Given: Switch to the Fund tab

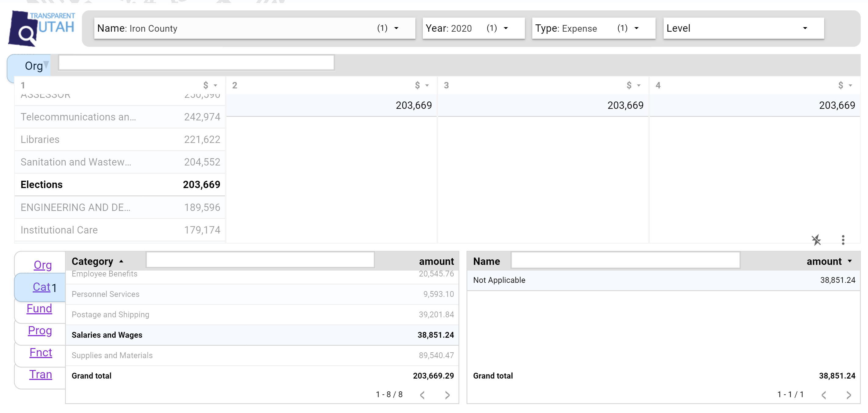Looking at the screenshot, I should point(39,308).
